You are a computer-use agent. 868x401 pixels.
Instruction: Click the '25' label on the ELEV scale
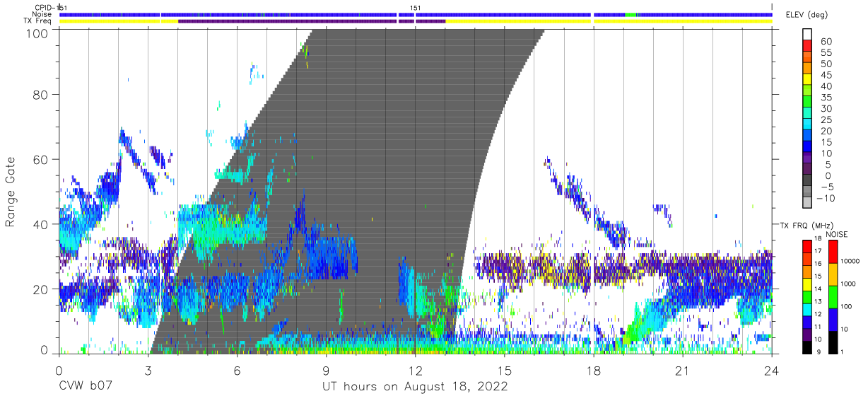point(826,120)
